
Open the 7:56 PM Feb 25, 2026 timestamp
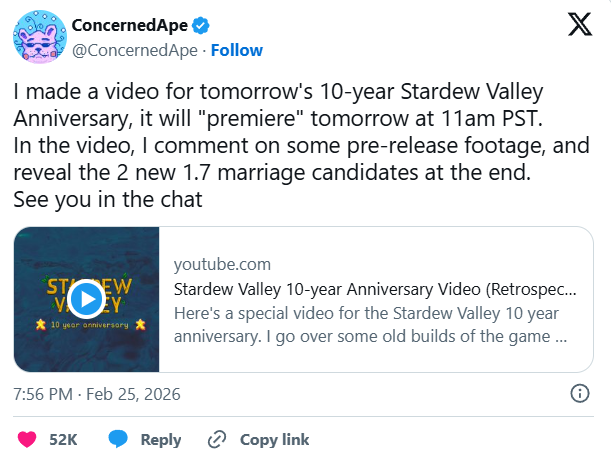coord(97,394)
